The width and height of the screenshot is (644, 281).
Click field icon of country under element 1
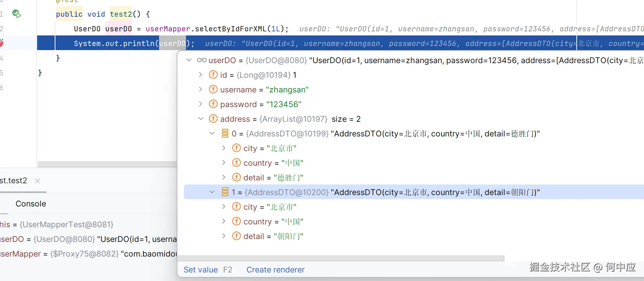pyautogui.click(x=236, y=222)
